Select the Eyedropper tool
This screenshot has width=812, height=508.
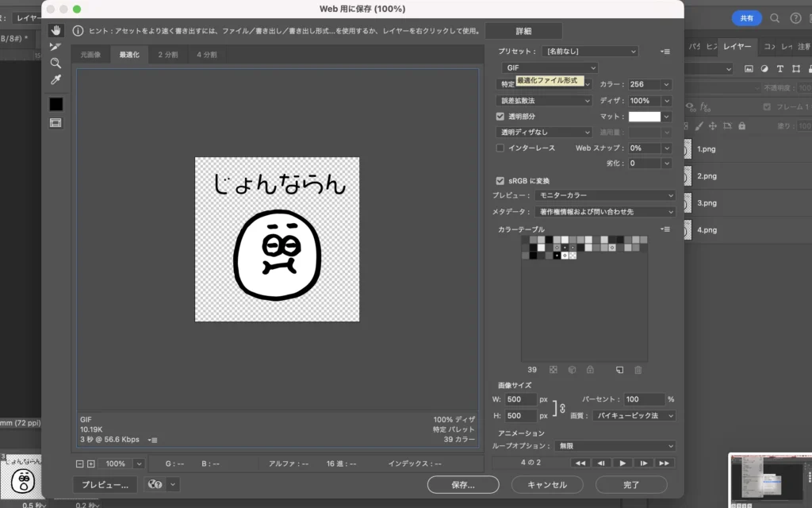56,79
